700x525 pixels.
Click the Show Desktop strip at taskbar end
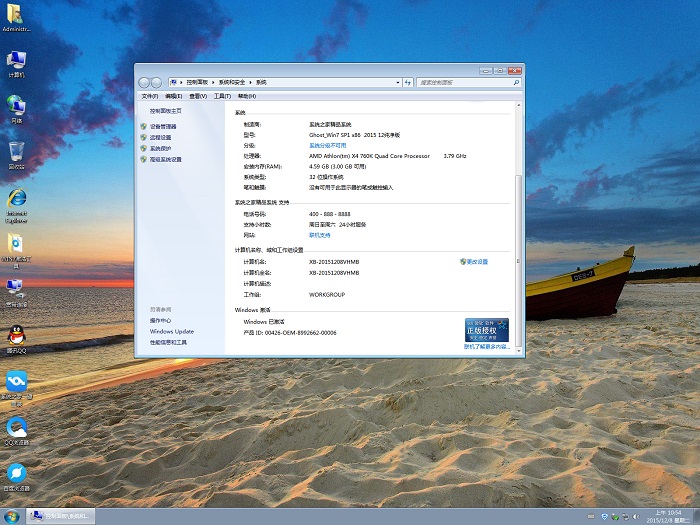click(x=696, y=517)
